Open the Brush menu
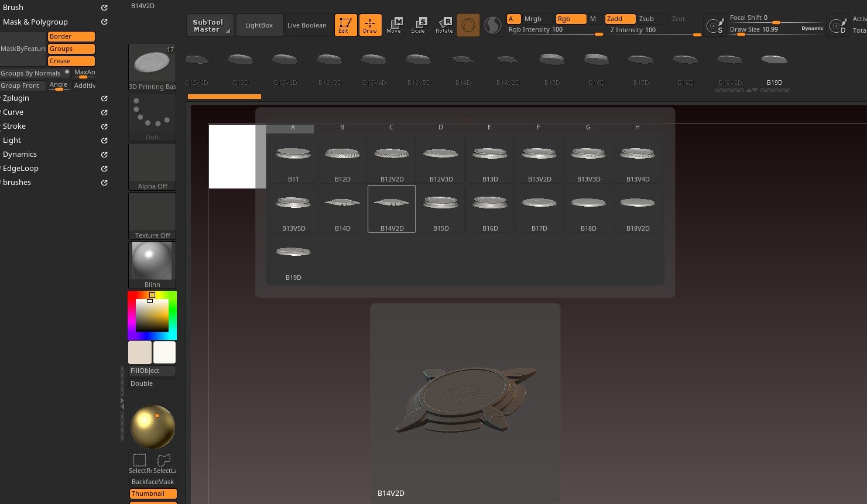 [x=13, y=7]
